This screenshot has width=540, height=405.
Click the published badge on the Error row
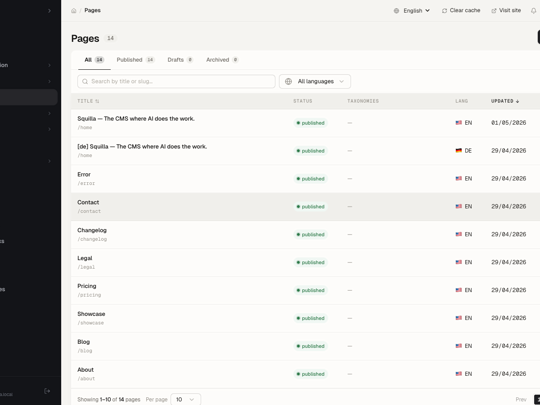(311, 179)
